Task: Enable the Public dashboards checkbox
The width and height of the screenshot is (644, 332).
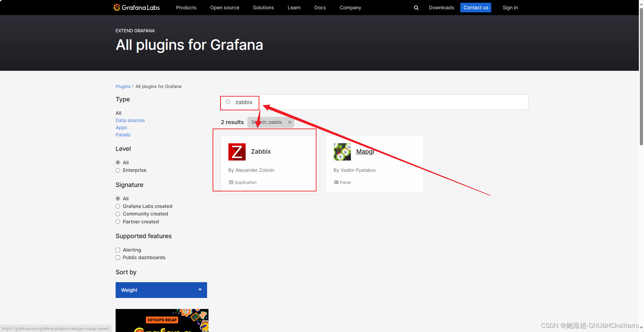Action: (x=118, y=257)
